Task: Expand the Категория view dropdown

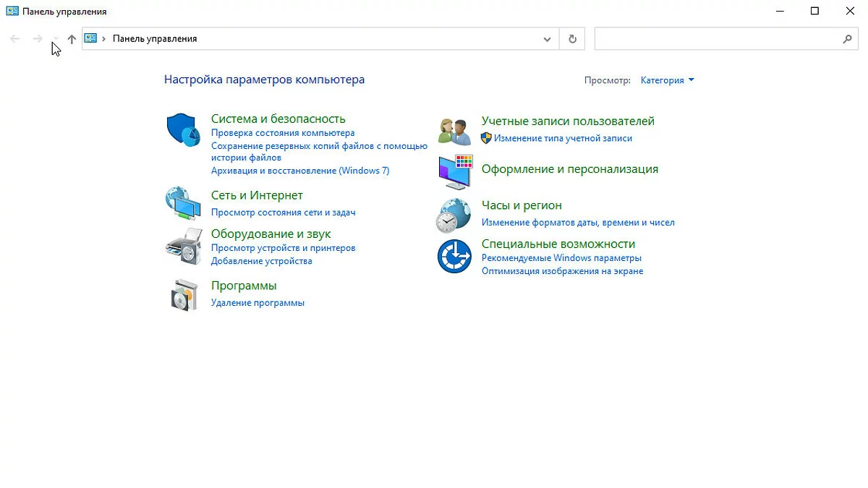Action: click(667, 80)
